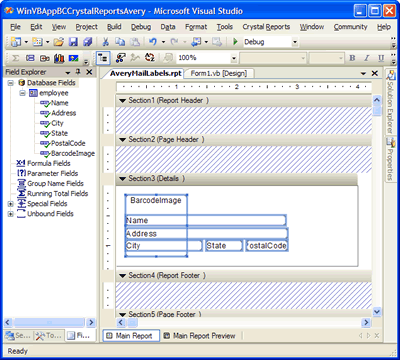Toggle Bold formatting
The image size is (400, 360).
352,58
